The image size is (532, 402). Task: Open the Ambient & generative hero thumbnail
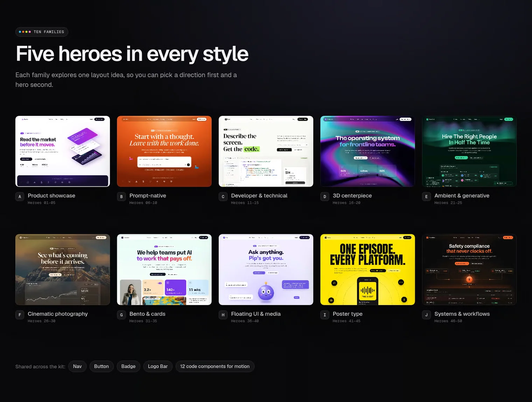click(x=469, y=151)
